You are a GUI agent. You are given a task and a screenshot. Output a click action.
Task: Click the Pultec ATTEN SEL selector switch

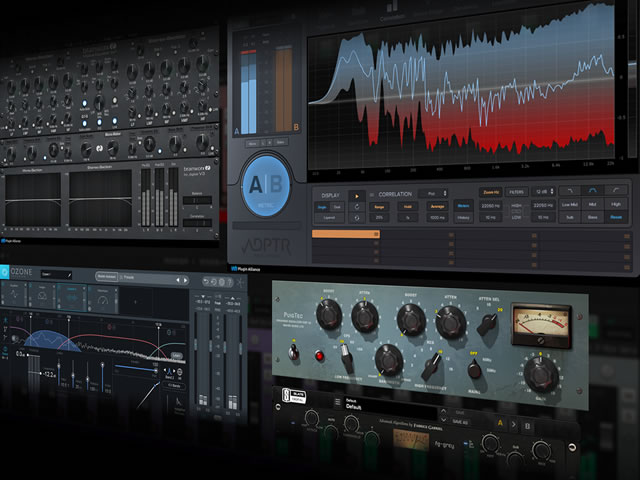pos(487,324)
